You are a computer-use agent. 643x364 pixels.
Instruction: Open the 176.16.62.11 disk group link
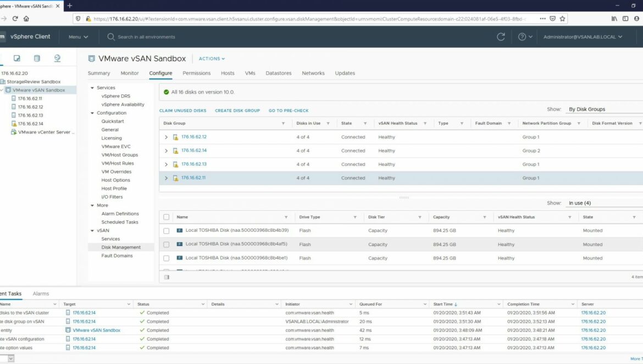(x=193, y=178)
